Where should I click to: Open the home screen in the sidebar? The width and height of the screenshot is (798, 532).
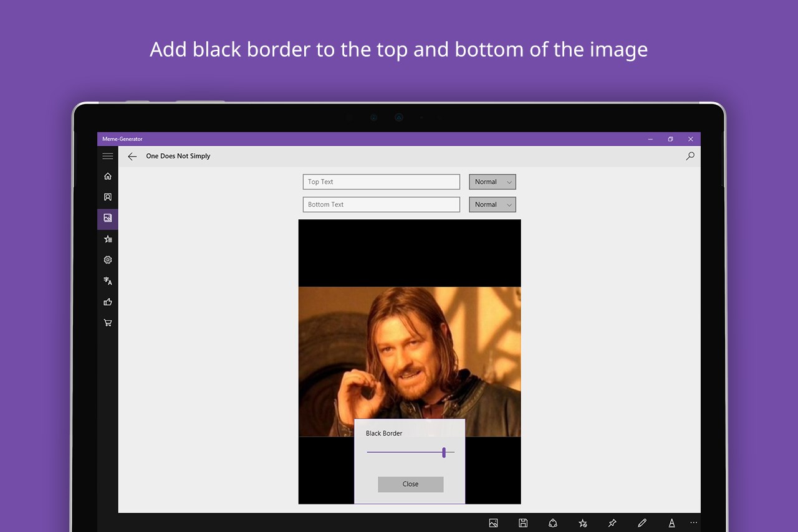pyautogui.click(x=107, y=176)
